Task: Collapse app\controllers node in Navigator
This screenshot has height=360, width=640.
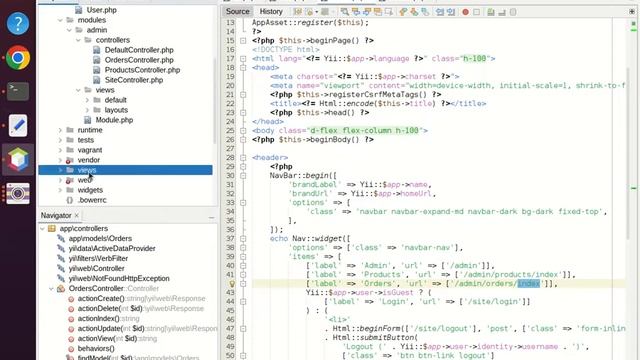Action: point(42,229)
